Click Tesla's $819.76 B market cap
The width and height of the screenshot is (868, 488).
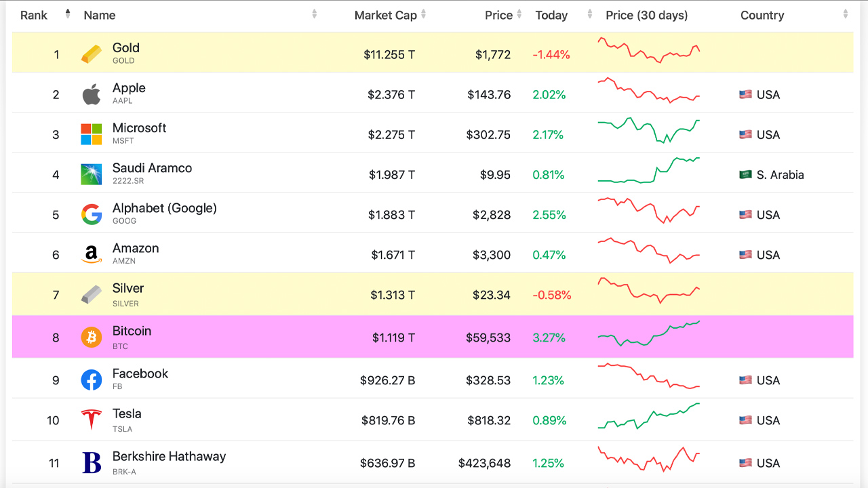point(388,420)
